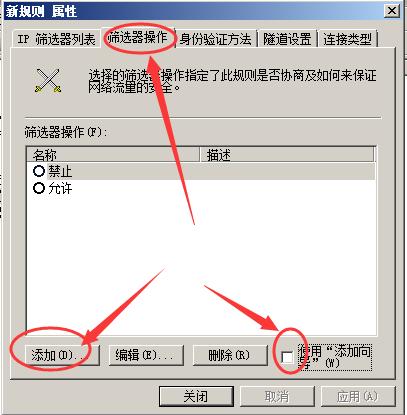Image resolution: width=407 pixels, height=415 pixels.
Task: Select the 允许 radio button
Action: point(39,188)
